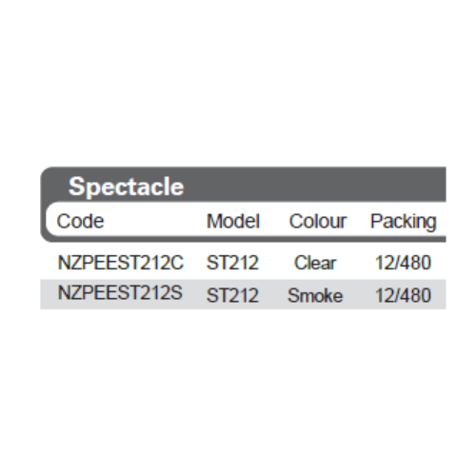Click empty space between Code and Model headers
Viewport: 476px width, 476px height.
click(155, 221)
